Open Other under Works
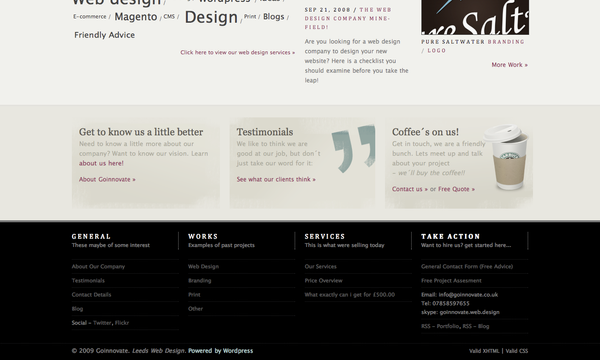 point(195,309)
